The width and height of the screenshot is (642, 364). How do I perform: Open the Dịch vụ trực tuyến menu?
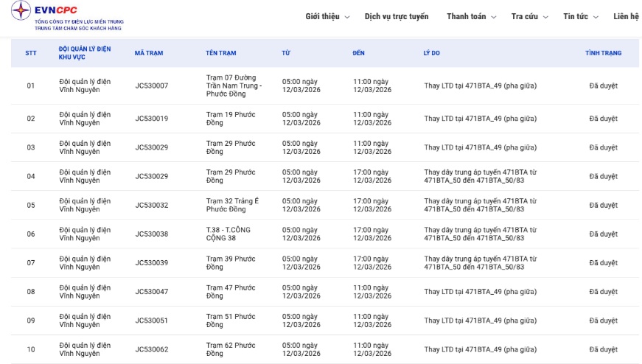pos(396,16)
